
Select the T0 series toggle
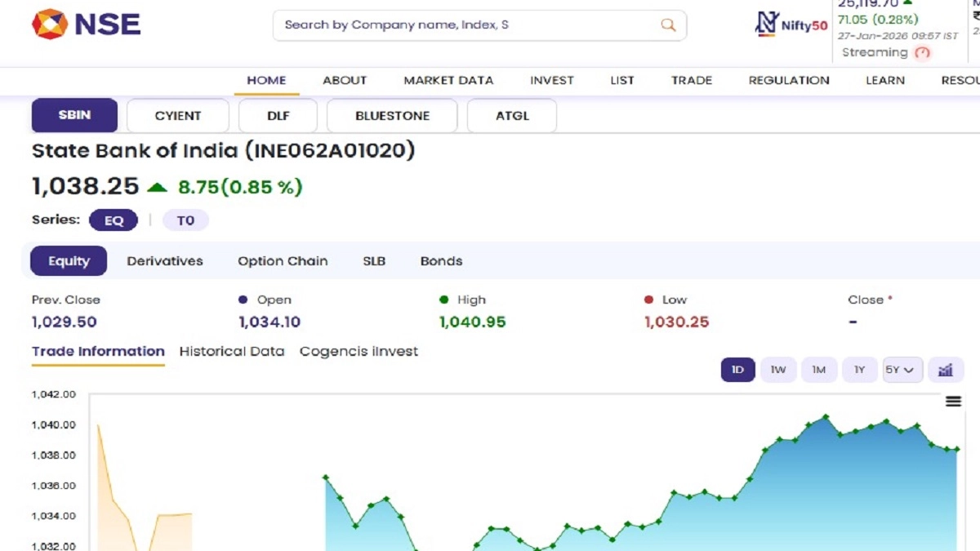tap(185, 220)
